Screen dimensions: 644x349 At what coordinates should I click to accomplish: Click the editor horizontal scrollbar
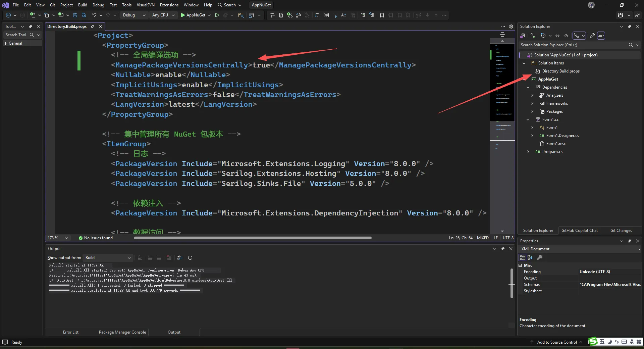tap(252, 238)
